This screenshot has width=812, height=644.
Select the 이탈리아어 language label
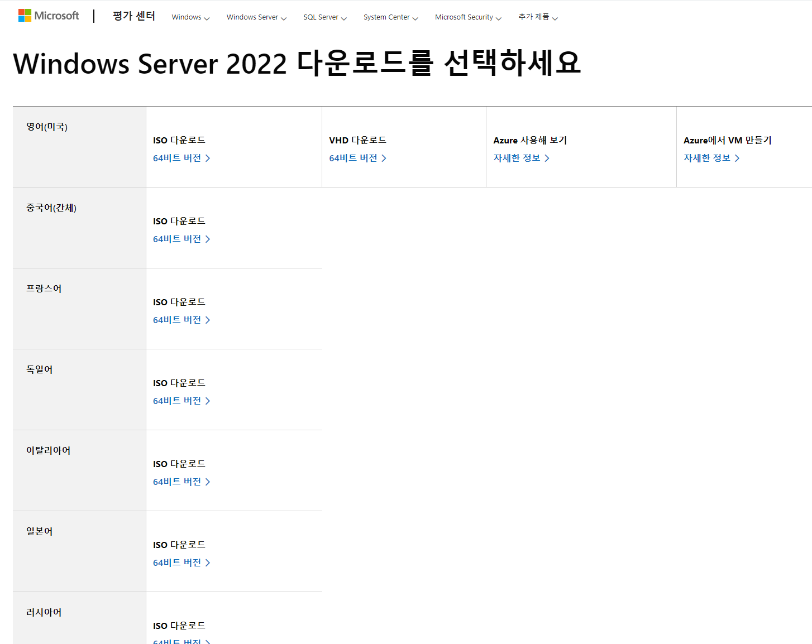[49, 450]
